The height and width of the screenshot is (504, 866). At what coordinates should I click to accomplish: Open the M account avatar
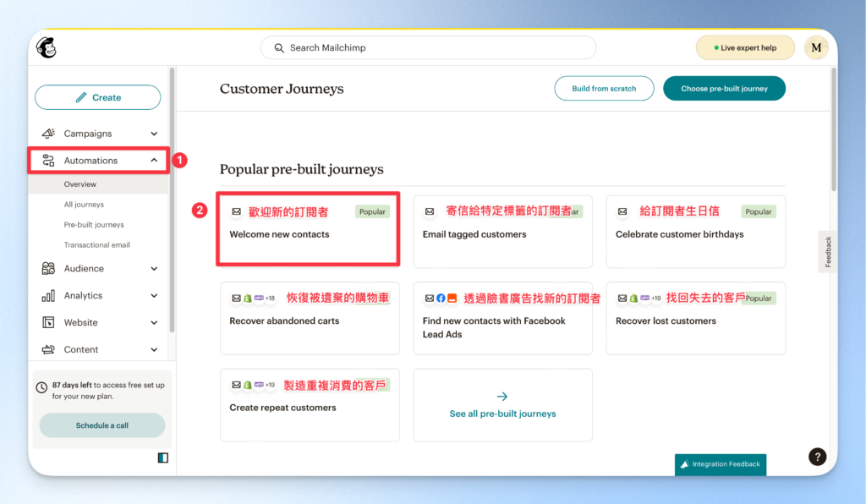click(816, 48)
